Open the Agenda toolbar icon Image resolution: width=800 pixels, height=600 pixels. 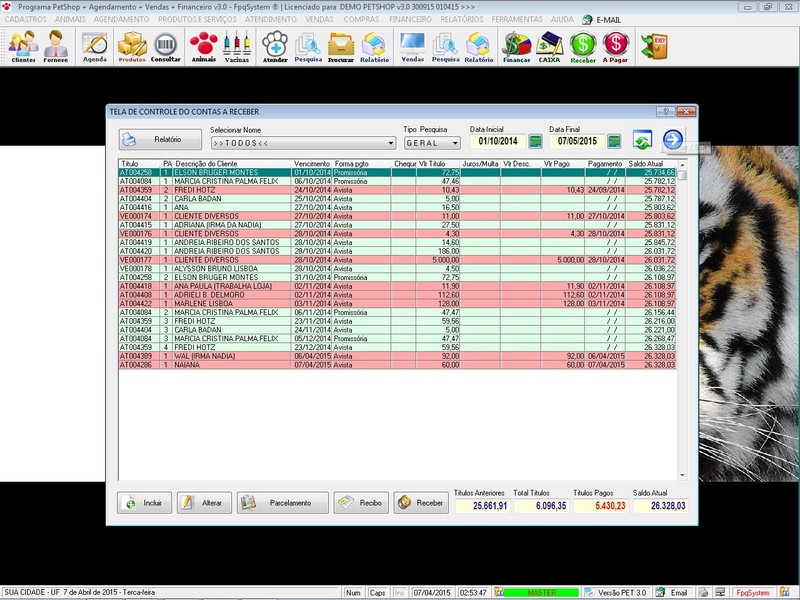click(x=95, y=46)
